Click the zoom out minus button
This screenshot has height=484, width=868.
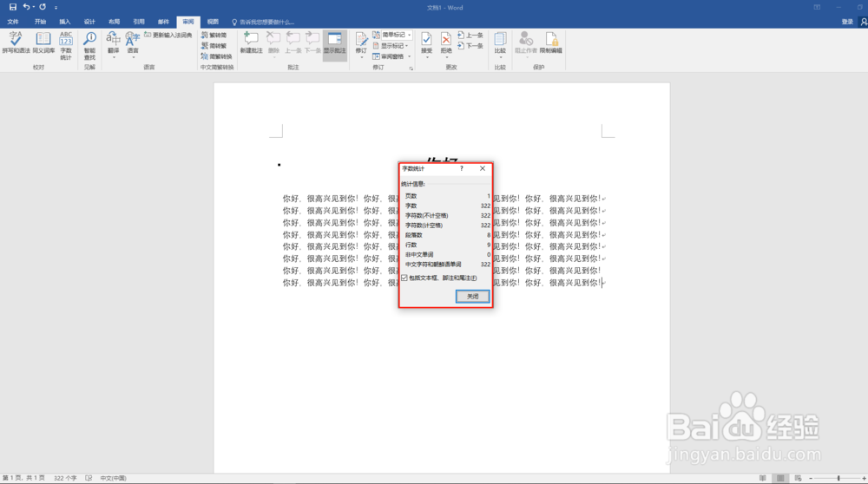coord(811,478)
